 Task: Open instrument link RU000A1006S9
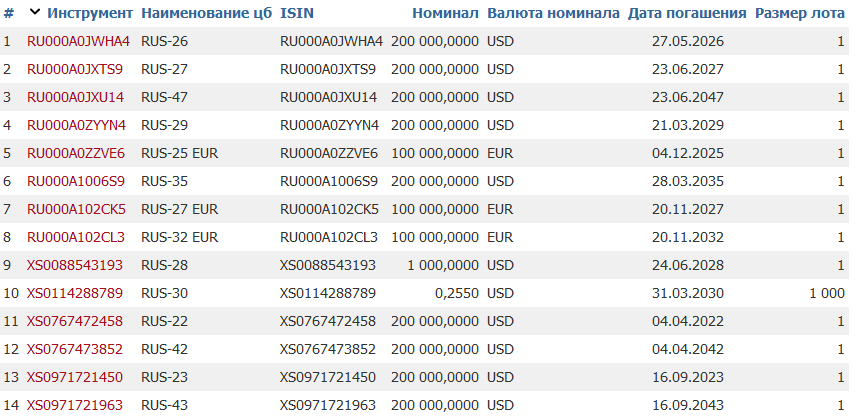pyautogui.click(x=76, y=181)
